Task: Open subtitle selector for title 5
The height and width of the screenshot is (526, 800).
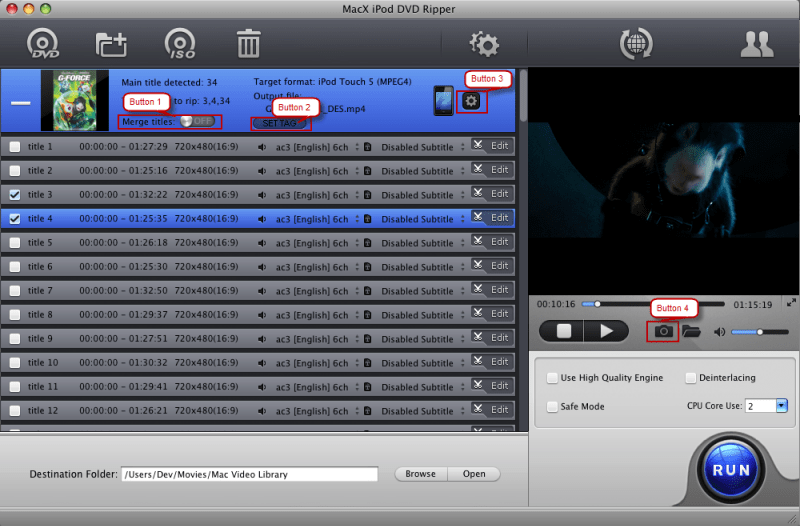Action: (423, 243)
